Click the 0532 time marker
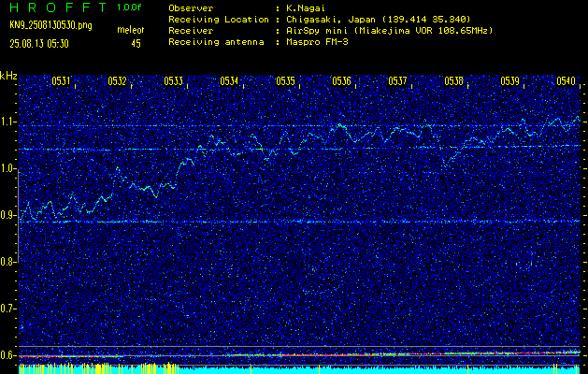The image size is (588, 374). pyautogui.click(x=117, y=81)
